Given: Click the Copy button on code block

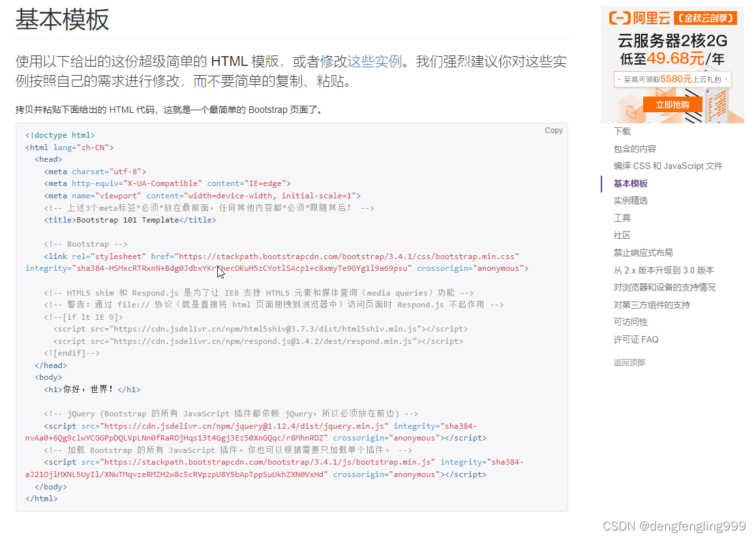Looking at the screenshot, I should (554, 131).
